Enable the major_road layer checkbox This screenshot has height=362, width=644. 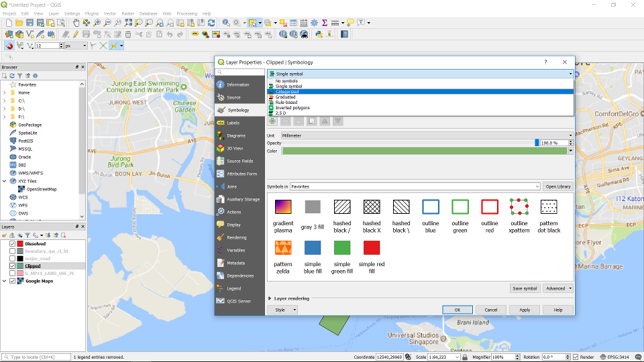[12, 258]
